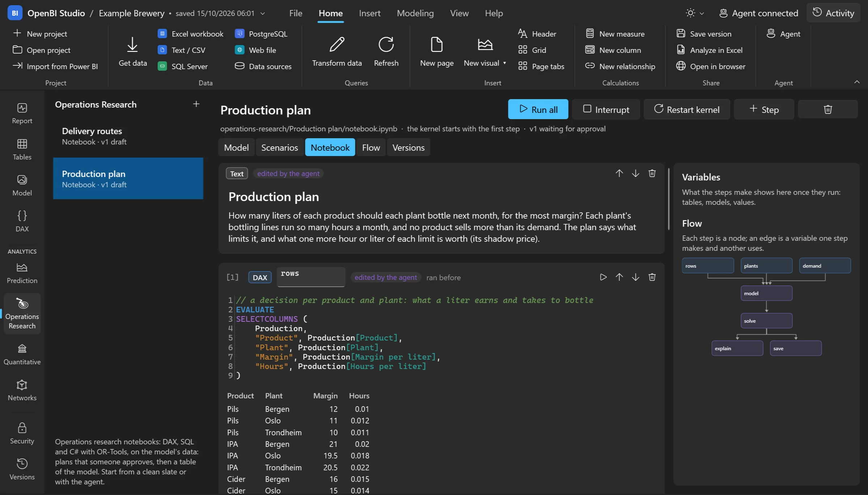This screenshot has width=868, height=495.
Task: Open the New visual dropdown arrow
Action: point(504,63)
